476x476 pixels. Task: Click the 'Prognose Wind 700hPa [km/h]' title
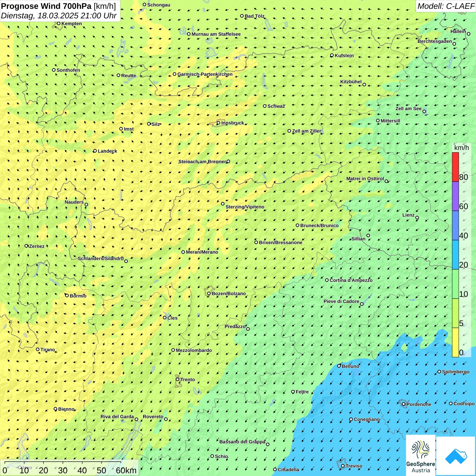(58, 6)
